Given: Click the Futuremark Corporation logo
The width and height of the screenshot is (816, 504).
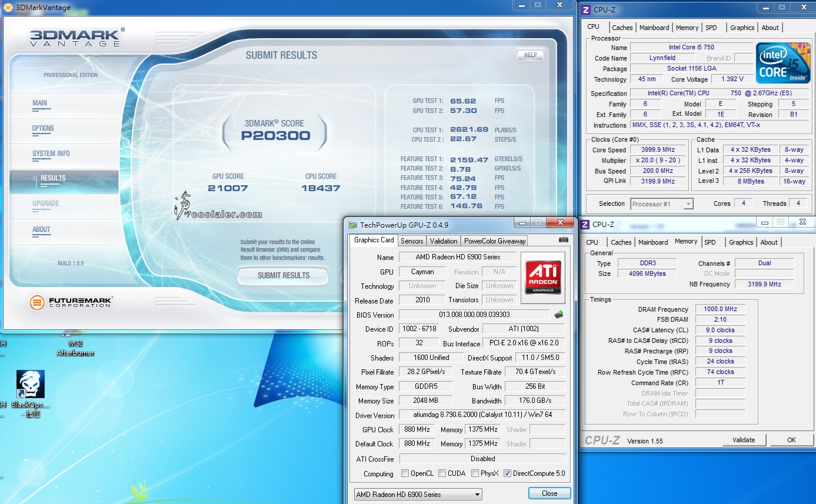Looking at the screenshot, I should 71,303.
